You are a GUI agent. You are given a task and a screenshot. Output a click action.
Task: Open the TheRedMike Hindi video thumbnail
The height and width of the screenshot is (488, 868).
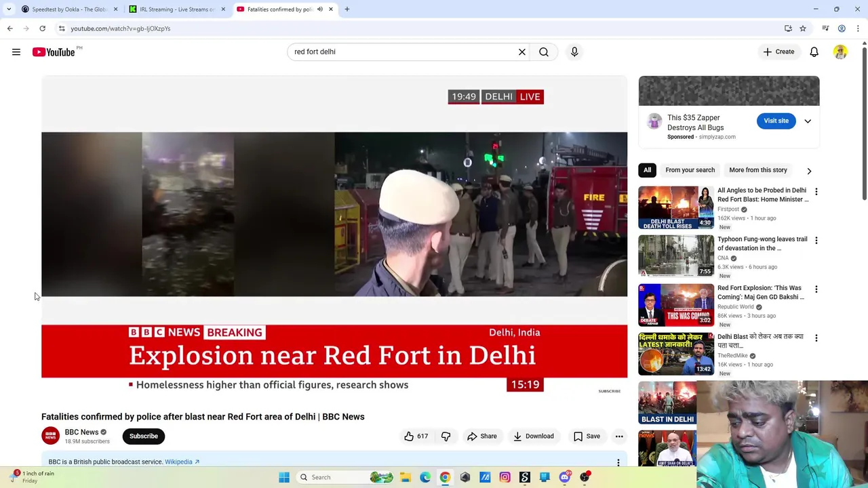[675, 354]
